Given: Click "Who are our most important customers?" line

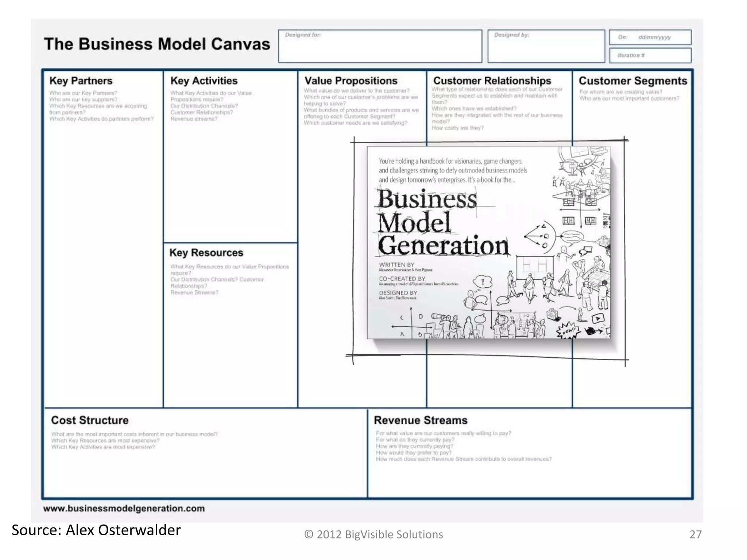Looking at the screenshot, I should tap(629, 98).
